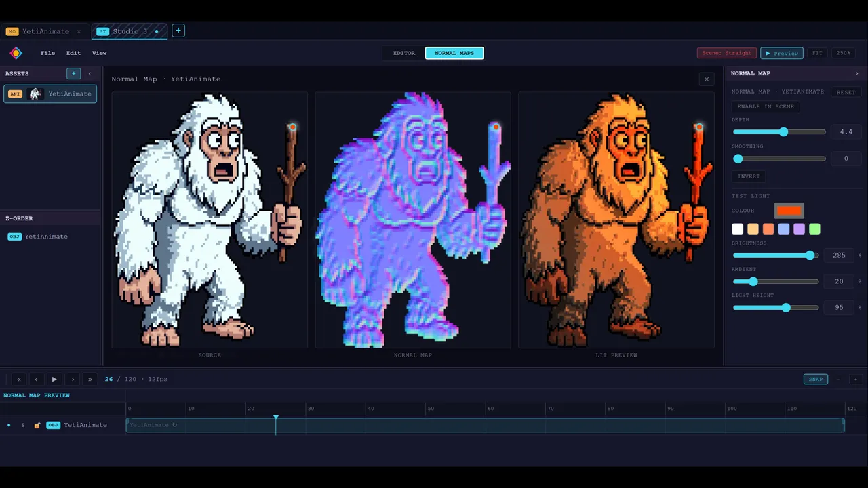
Task: Pick the lavender preset swatch
Action: (x=800, y=229)
